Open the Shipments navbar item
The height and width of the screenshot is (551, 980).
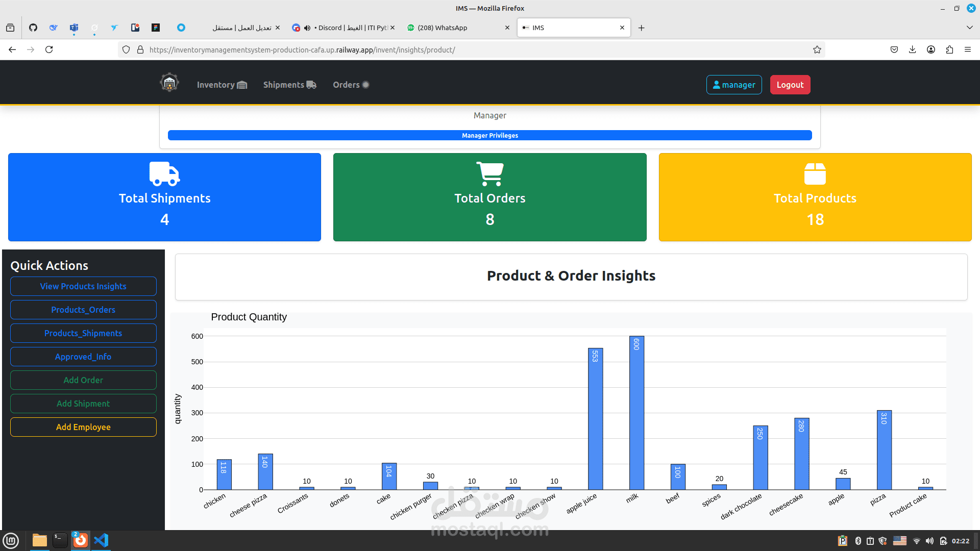coord(289,85)
